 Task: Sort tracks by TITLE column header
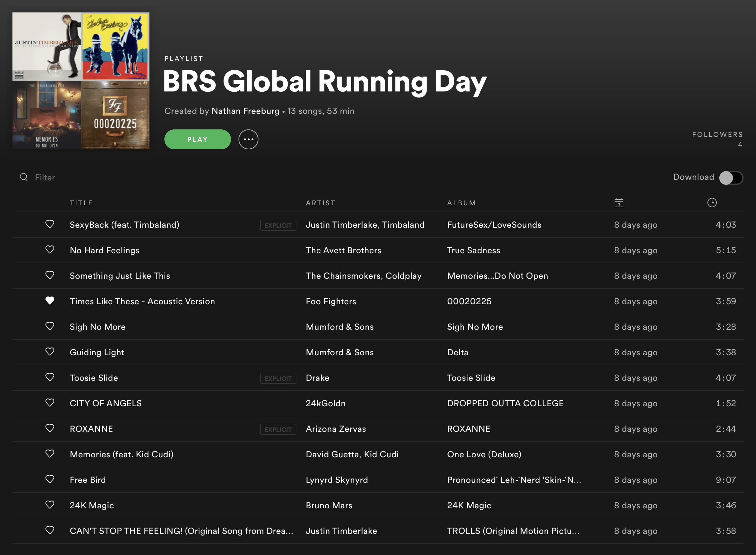tap(81, 203)
